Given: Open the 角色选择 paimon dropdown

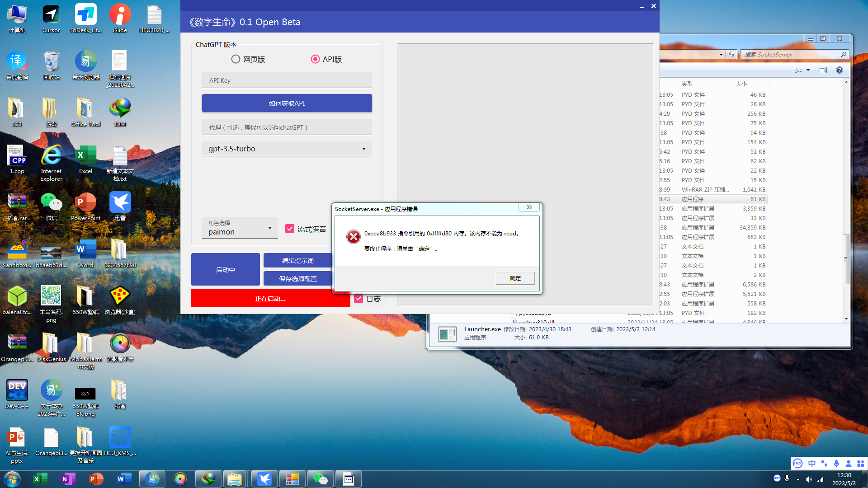Looking at the screenshot, I should point(270,228).
